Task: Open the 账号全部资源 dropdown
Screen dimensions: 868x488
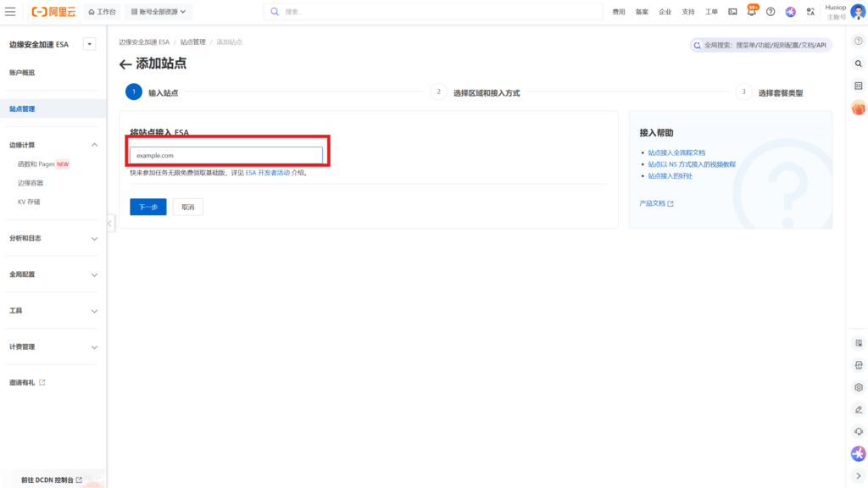Action: 159,12
